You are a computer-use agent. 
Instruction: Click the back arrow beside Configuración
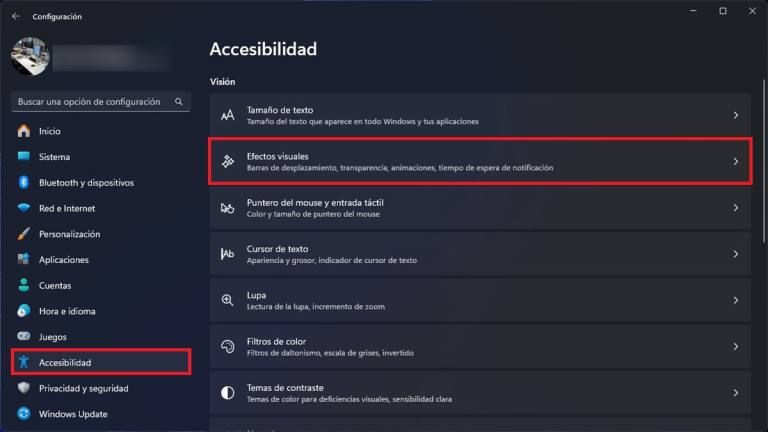pos(16,16)
